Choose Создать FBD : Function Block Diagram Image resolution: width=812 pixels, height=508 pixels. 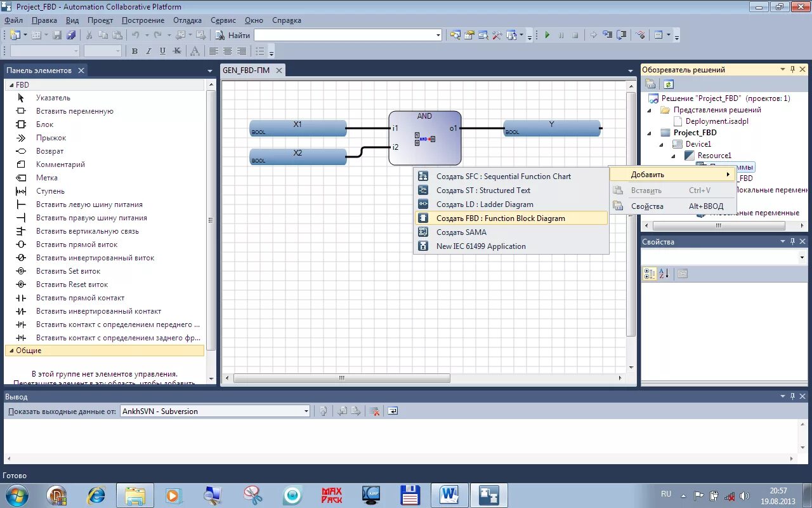pos(511,218)
